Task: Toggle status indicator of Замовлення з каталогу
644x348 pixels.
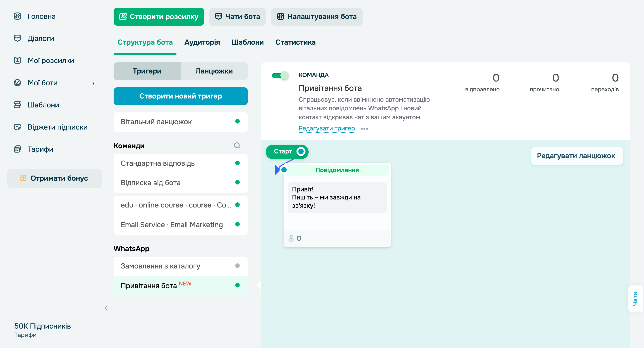Action: click(x=237, y=266)
